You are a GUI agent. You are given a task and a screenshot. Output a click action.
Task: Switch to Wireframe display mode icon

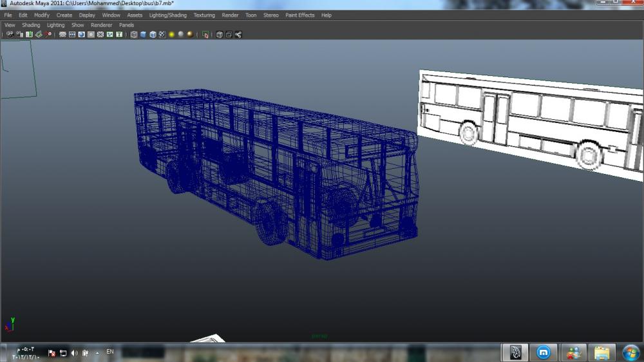click(x=134, y=35)
